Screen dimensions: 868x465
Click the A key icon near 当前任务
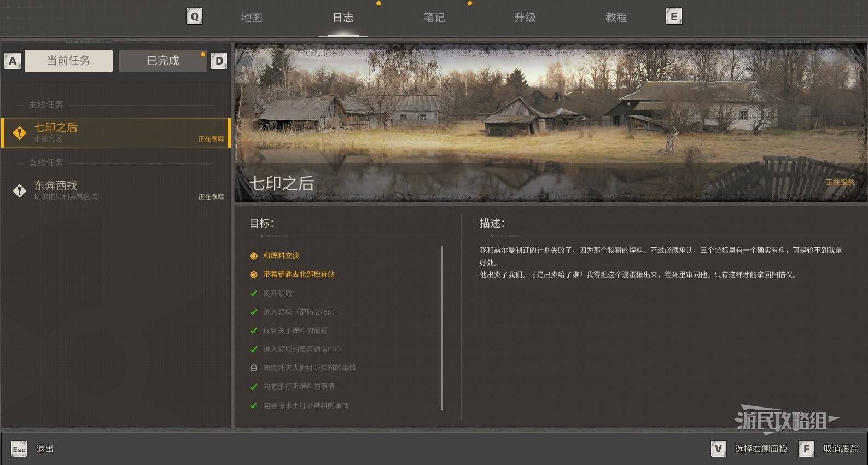13,61
